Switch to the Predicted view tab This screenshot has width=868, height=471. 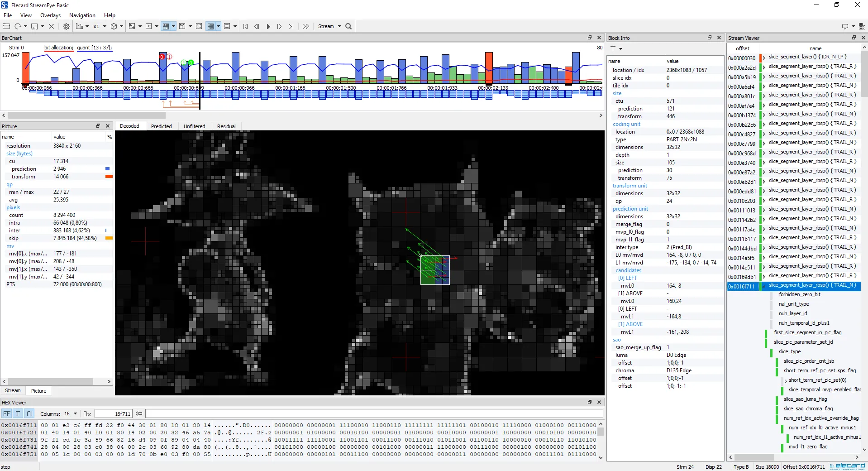(x=161, y=126)
